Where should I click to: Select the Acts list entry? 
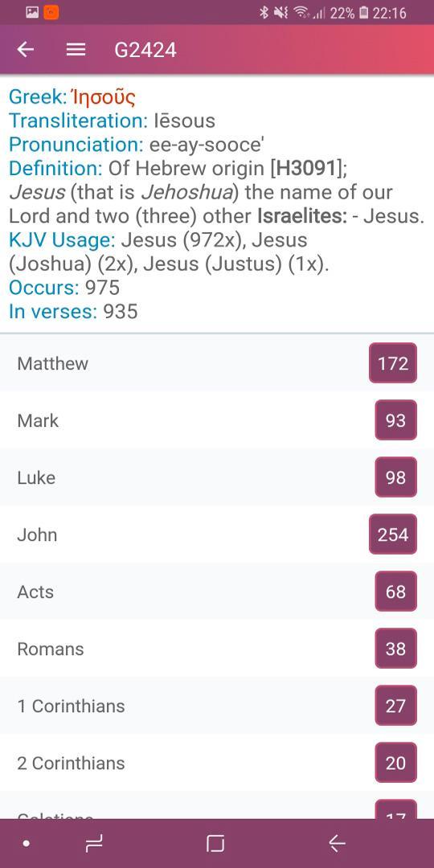[217, 592]
